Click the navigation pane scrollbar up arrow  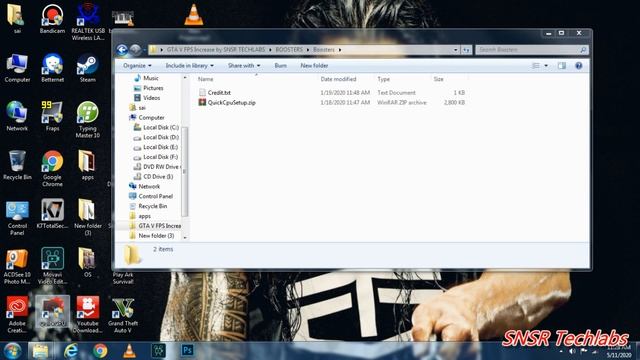coord(184,78)
